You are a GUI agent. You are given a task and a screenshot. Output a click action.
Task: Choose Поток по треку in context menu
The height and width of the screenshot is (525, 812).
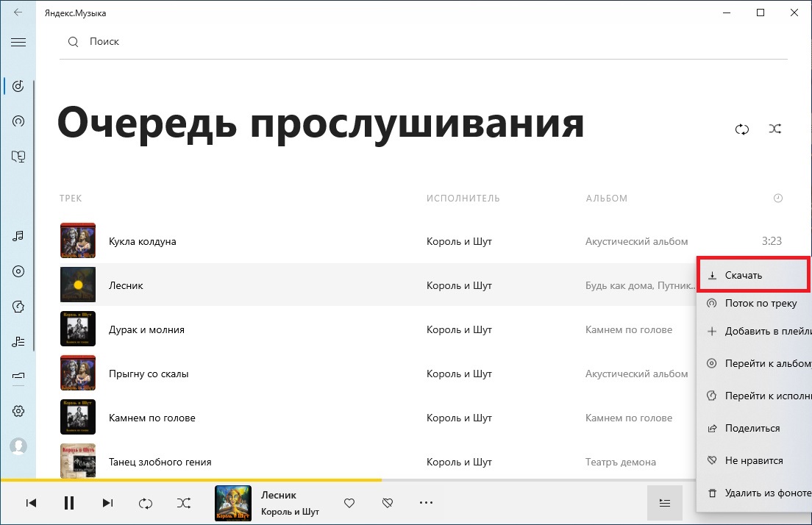[x=754, y=304]
